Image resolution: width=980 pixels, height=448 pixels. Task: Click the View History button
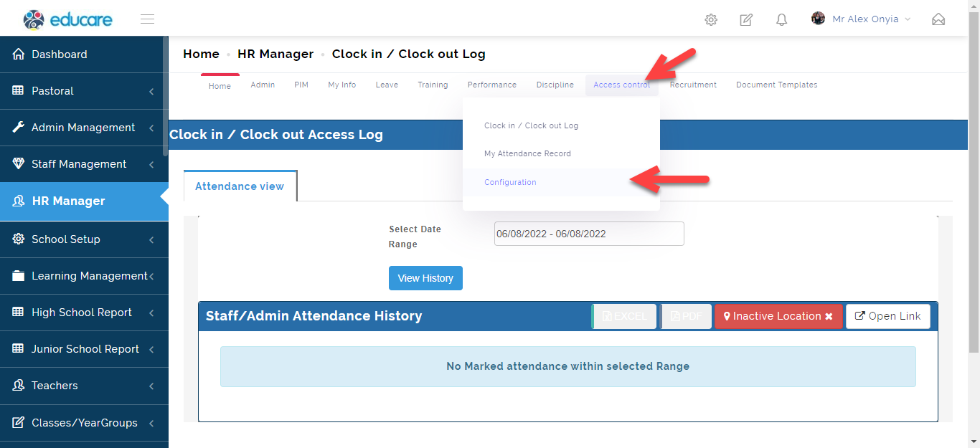(425, 278)
